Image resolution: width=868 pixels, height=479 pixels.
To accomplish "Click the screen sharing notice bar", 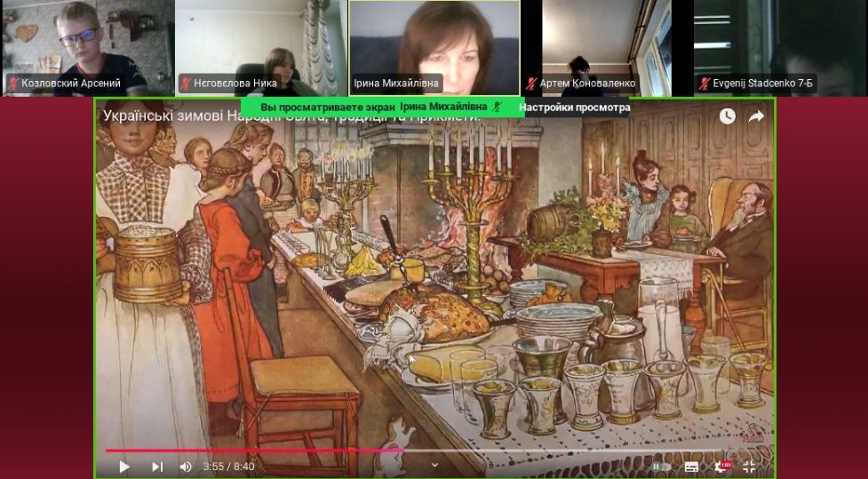I will pyautogui.click(x=383, y=107).
